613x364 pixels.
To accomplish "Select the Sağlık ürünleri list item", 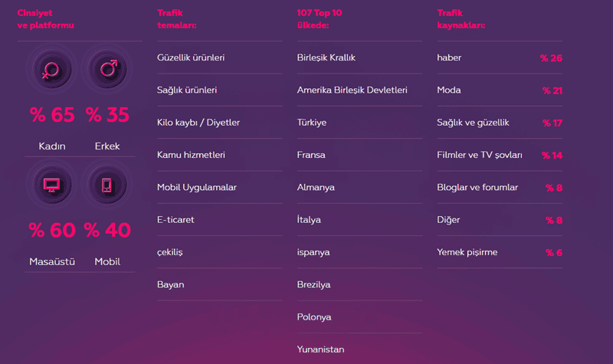I will pos(187,90).
